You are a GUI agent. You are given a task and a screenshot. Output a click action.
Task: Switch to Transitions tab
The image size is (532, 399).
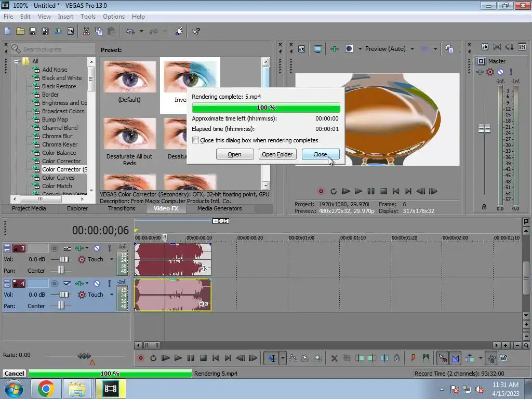[x=122, y=208]
